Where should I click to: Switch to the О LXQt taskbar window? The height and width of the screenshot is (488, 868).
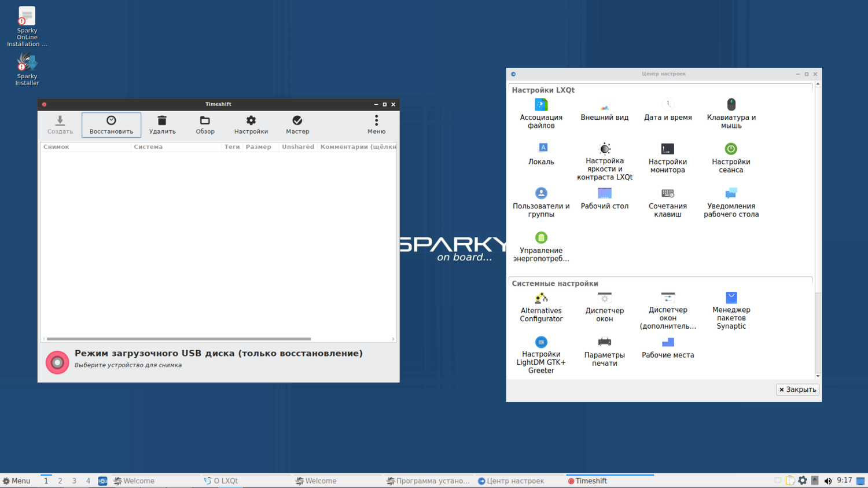[221, 481]
